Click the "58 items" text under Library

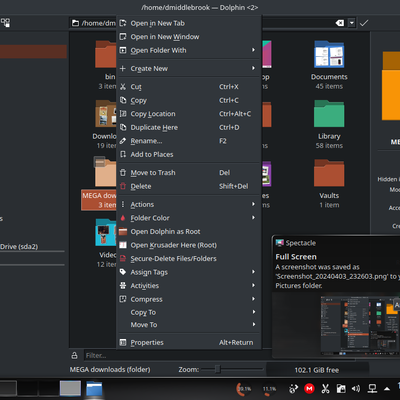tap(329, 146)
